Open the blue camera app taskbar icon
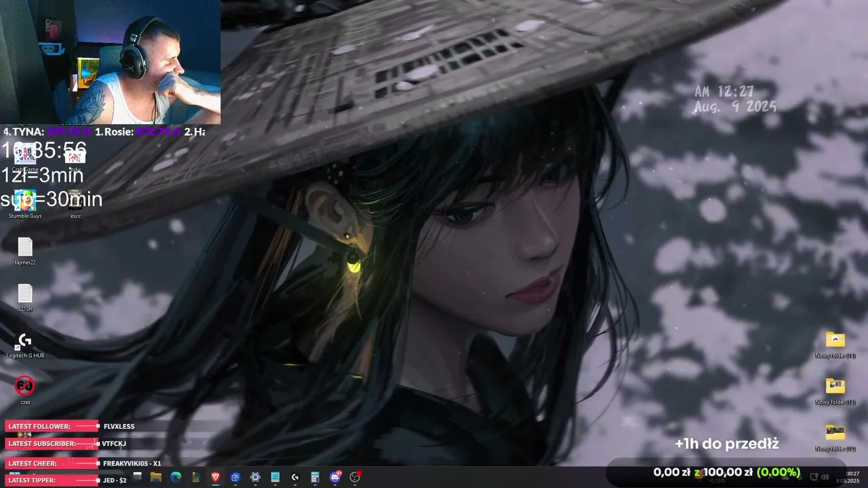The image size is (868, 488). click(235, 477)
